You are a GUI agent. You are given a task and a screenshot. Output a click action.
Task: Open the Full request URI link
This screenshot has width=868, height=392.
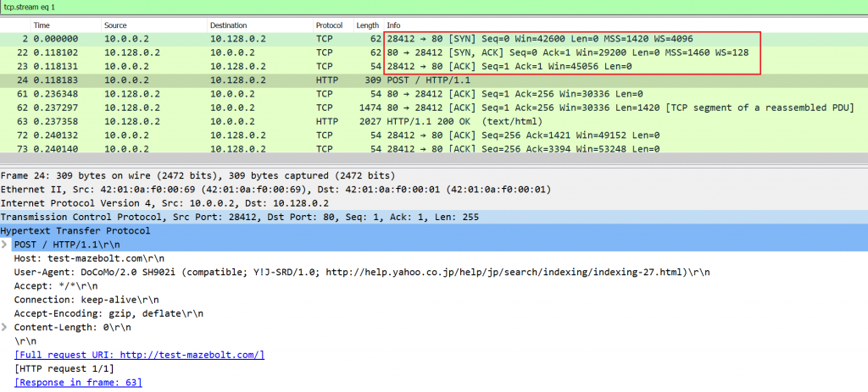coord(140,355)
